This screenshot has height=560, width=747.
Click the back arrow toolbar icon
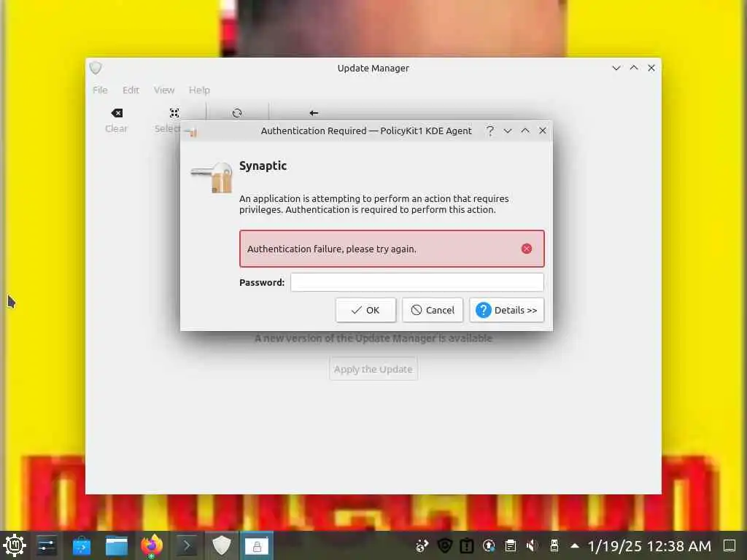point(314,113)
